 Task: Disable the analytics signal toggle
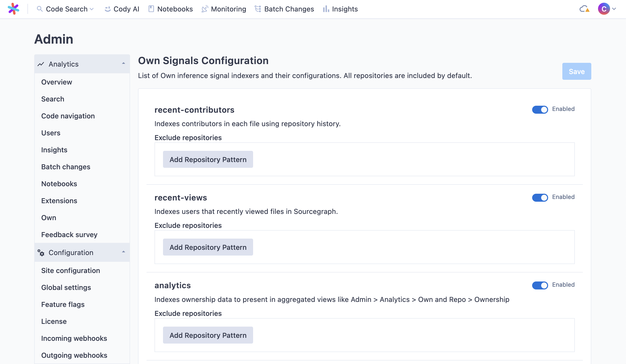click(540, 285)
